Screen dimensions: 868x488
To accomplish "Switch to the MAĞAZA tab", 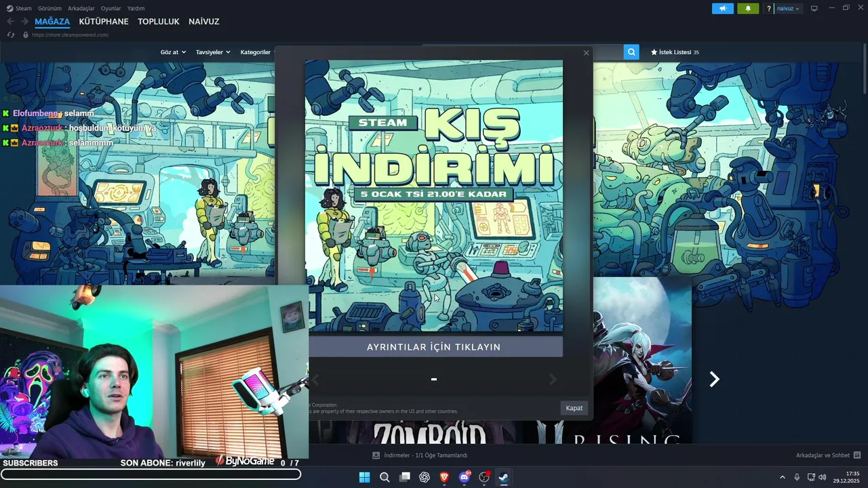I will coord(52,22).
